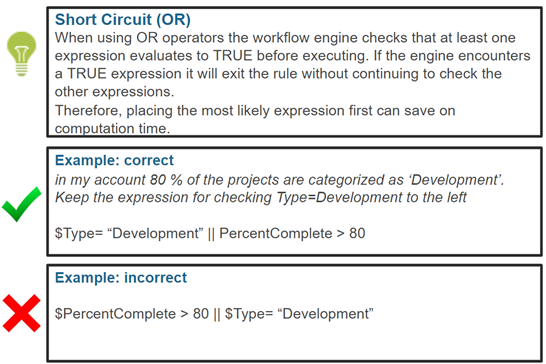Click the 'Keep the expression for checking' line
The image size is (546, 364).
click(x=260, y=198)
